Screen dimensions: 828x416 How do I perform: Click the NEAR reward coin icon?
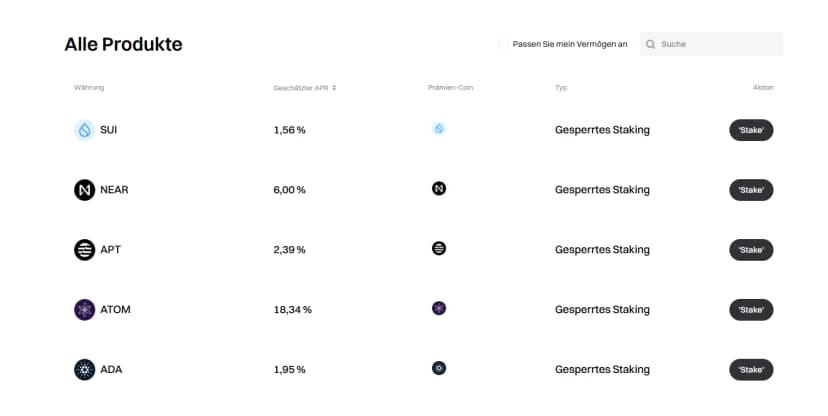439,188
